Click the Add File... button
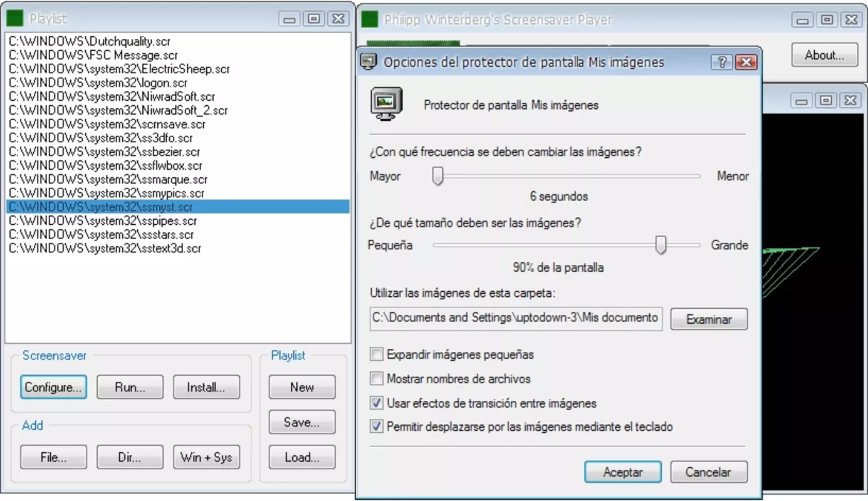This screenshot has width=868, height=501. pyautogui.click(x=53, y=457)
